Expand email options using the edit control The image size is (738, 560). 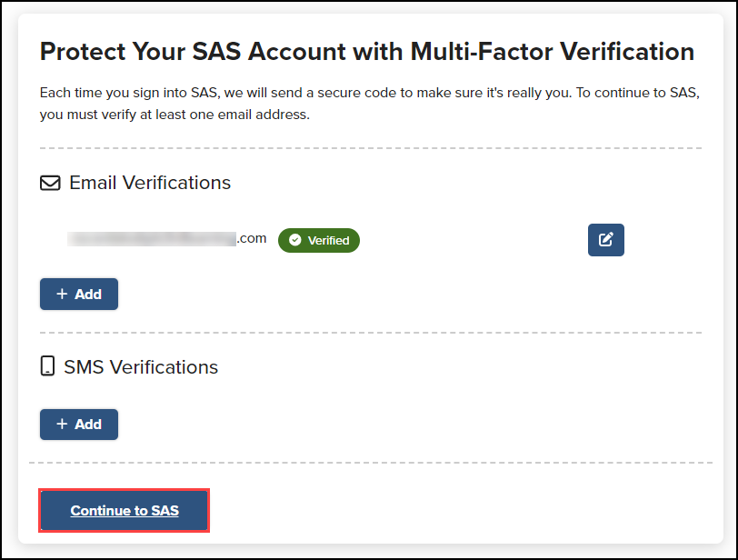605,239
